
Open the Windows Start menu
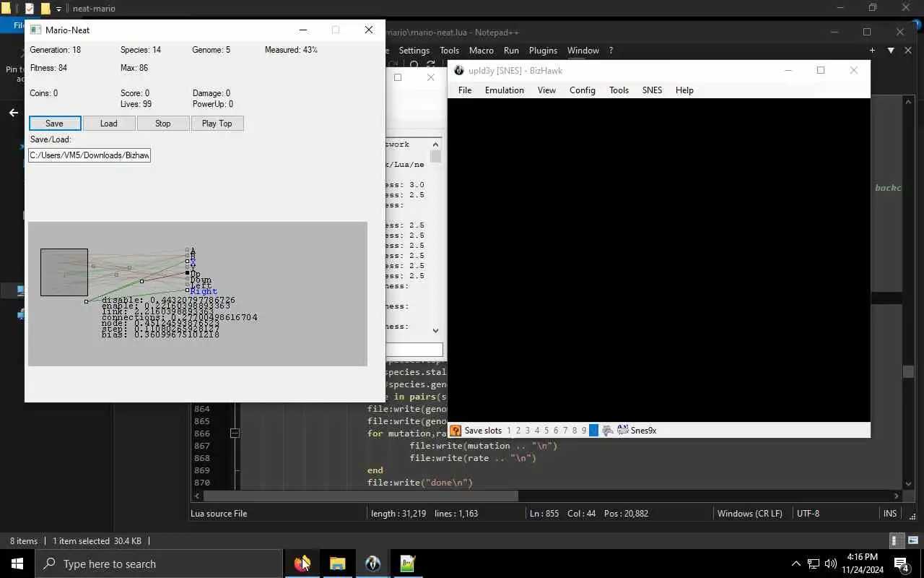(17, 564)
